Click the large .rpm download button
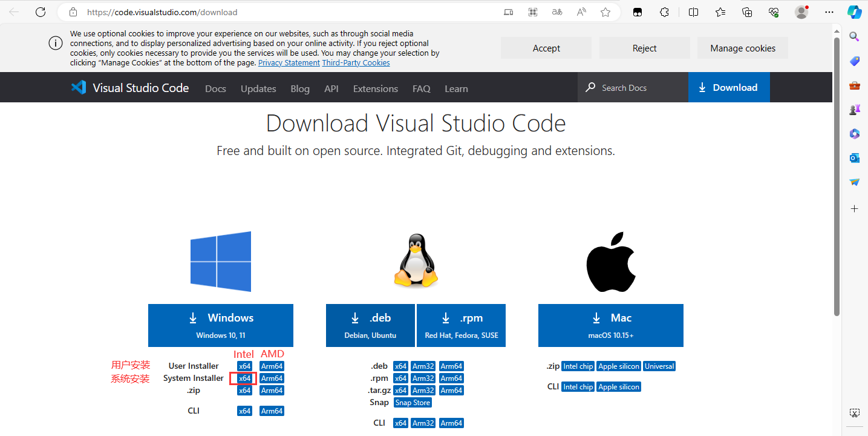This screenshot has height=436, width=868. pos(461,325)
